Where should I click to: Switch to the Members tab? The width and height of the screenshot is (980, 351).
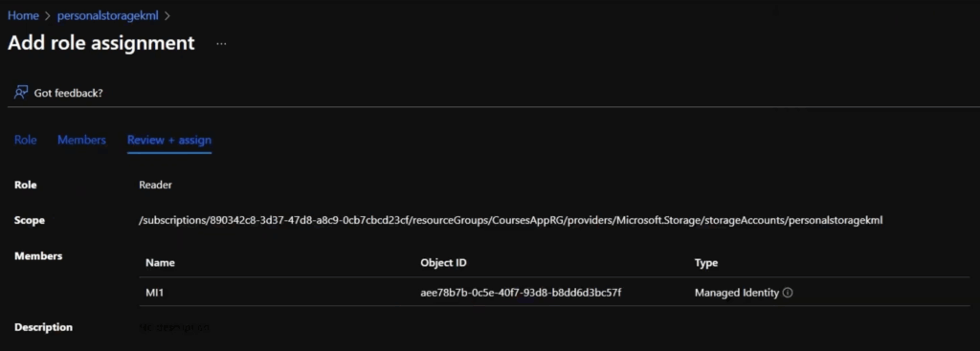pos(81,140)
